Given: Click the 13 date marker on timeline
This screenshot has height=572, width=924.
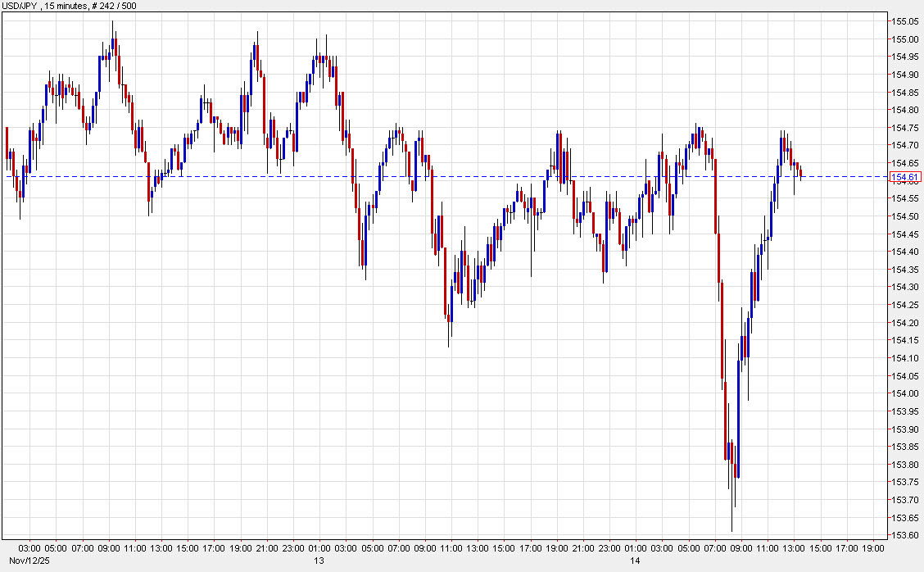Looking at the screenshot, I should click(318, 562).
